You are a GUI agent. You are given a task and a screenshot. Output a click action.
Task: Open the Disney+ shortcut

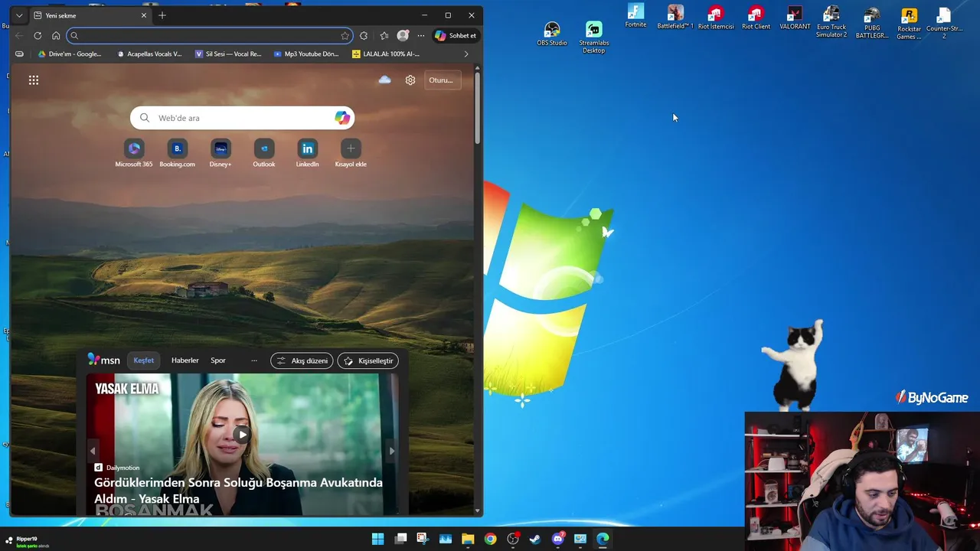click(x=220, y=153)
